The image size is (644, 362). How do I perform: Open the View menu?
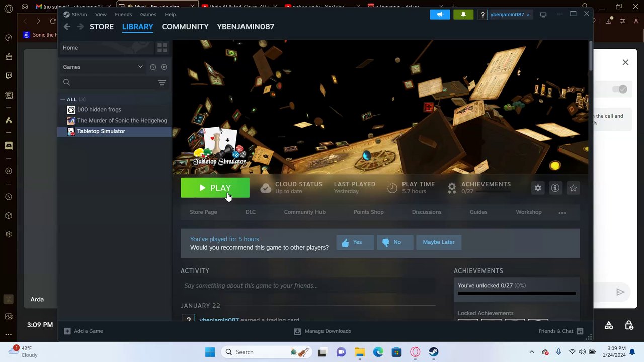pyautogui.click(x=101, y=14)
